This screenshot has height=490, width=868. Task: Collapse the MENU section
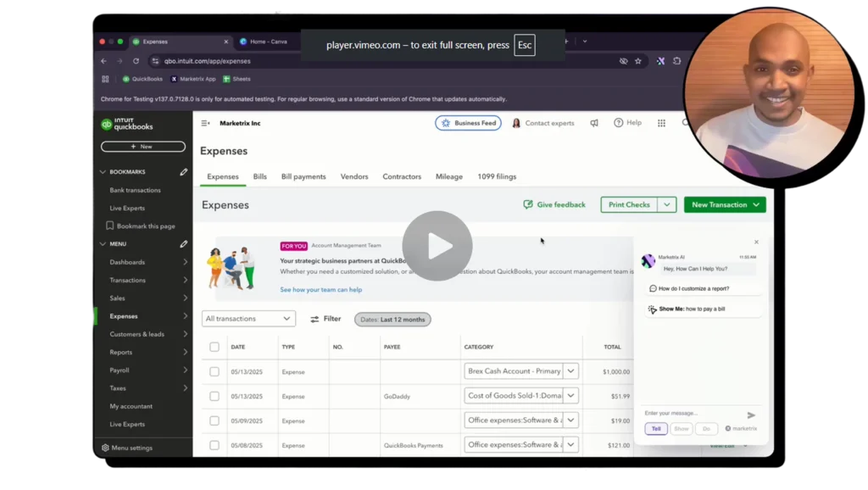pos(103,244)
